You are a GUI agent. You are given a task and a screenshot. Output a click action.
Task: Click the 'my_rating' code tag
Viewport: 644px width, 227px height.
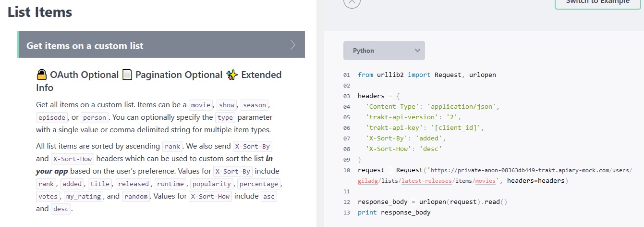(84, 196)
